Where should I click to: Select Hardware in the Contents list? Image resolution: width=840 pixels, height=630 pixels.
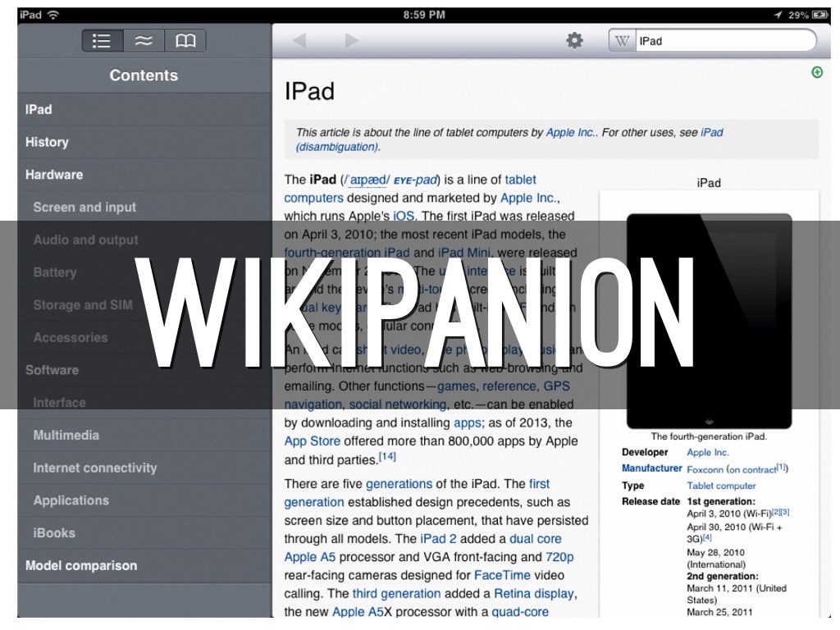pyautogui.click(x=54, y=175)
